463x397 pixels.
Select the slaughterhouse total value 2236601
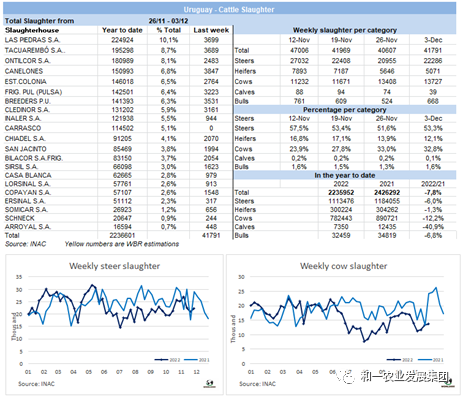pyautogui.click(x=122, y=235)
